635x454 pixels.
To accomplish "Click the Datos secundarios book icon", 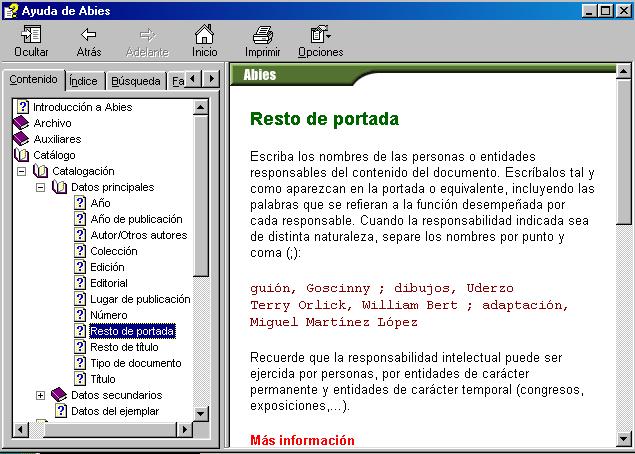I will coord(59,394).
